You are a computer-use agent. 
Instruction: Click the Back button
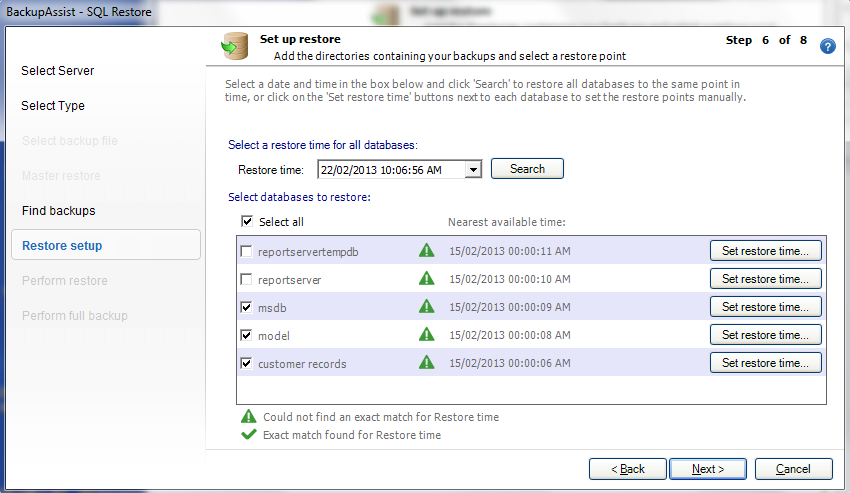[x=628, y=469]
